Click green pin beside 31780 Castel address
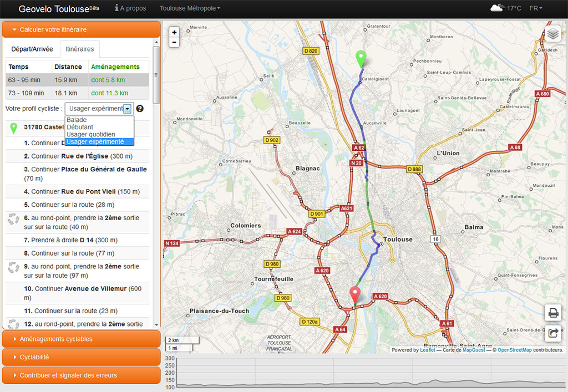The height and width of the screenshot is (392, 568). 14,128
